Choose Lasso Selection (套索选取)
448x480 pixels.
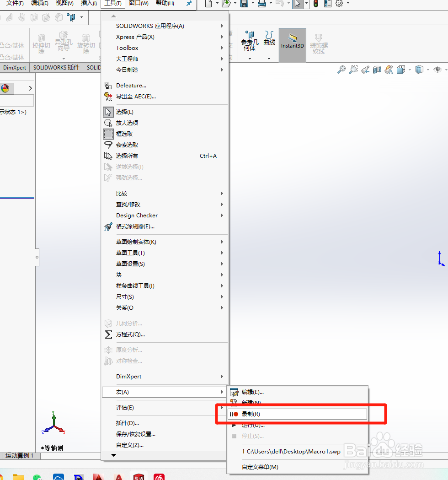(165, 145)
